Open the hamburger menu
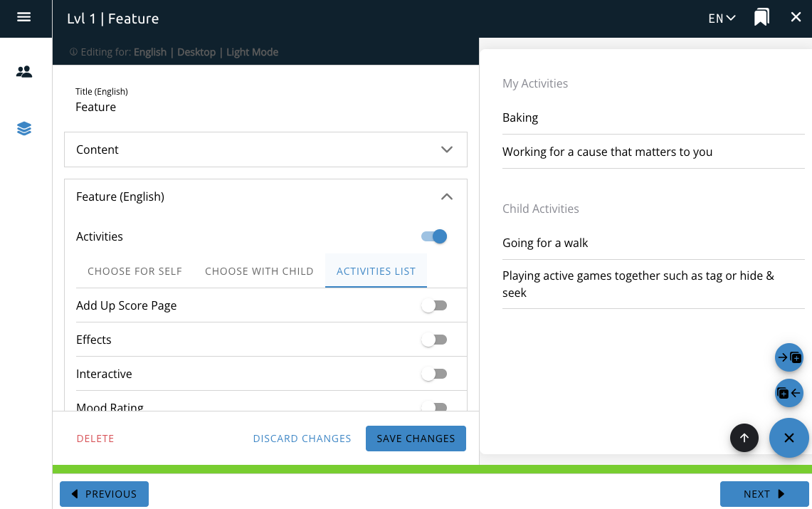Screen dimensions: 812x509 tap(23, 17)
